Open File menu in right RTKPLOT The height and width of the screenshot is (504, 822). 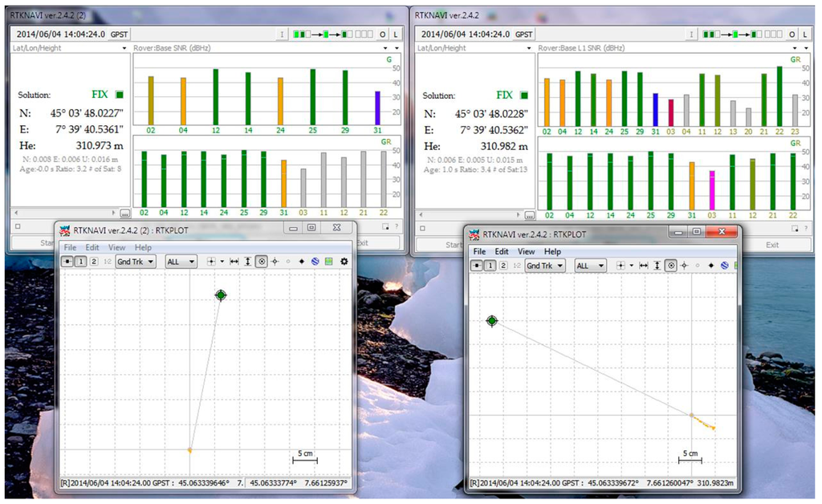(479, 252)
